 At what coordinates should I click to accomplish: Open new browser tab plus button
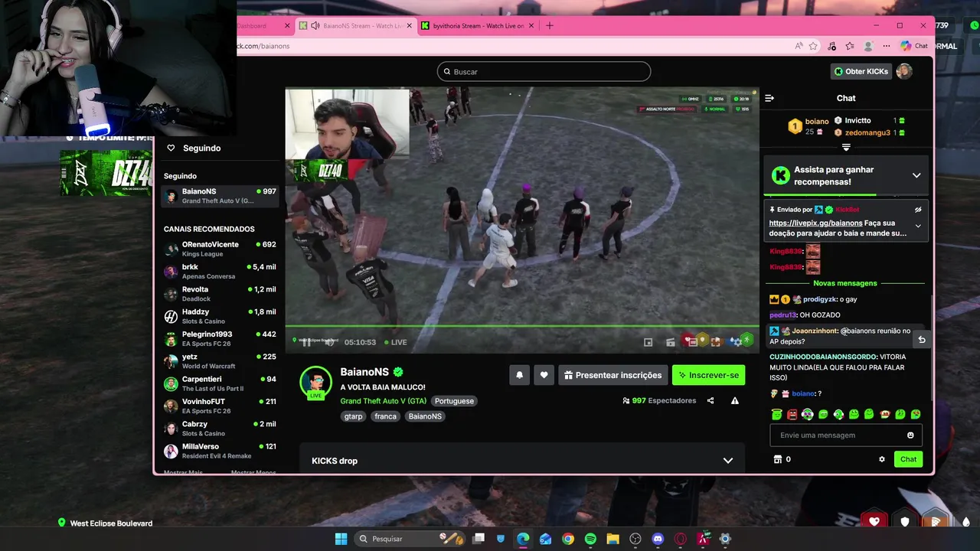[x=549, y=25]
